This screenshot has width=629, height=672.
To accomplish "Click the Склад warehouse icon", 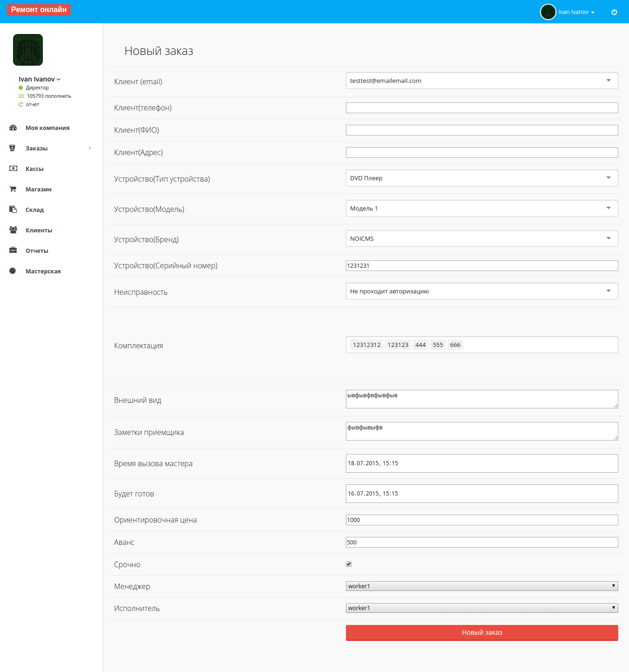I will click(13, 210).
